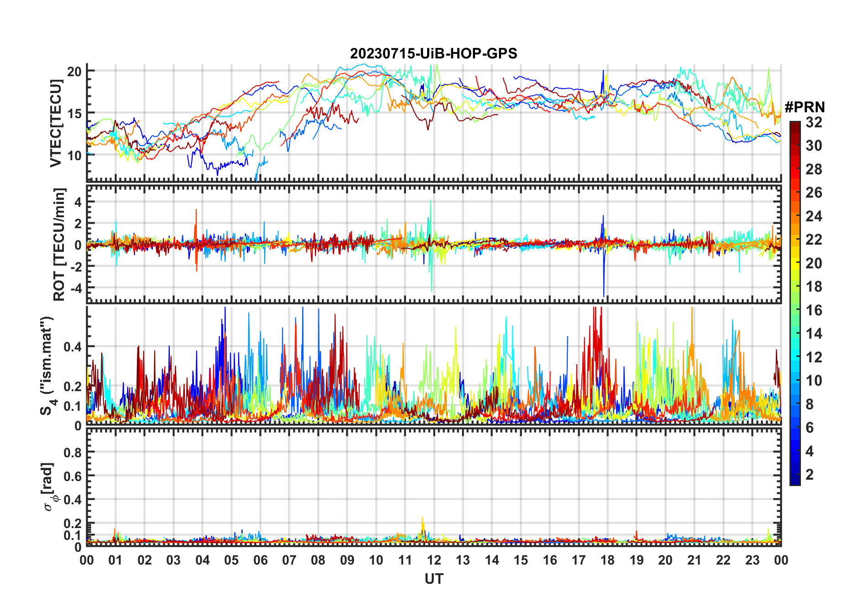Viewport: 868px width, 607px height.
Task: Click the UT x-axis label
Action: (x=434, y=579)
